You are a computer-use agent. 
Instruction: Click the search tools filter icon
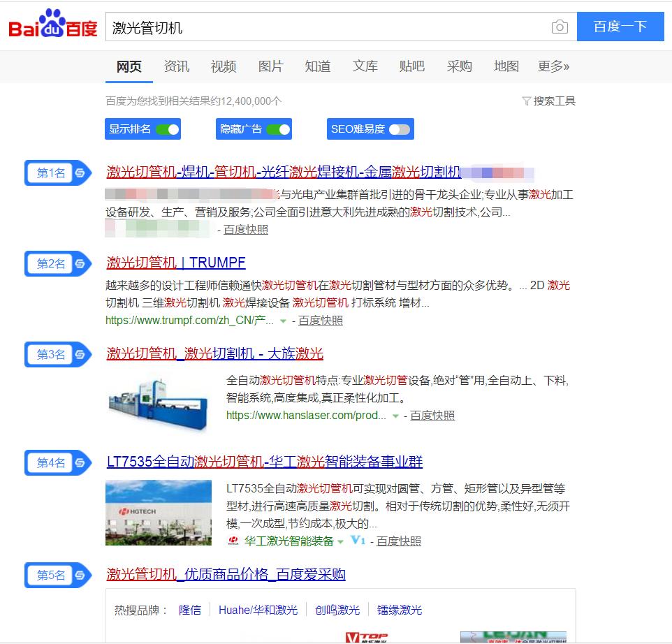[x=526, y=101]
